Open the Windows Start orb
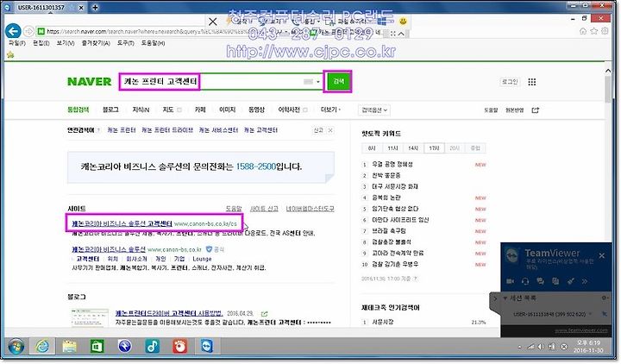 (x=16, y=347)
